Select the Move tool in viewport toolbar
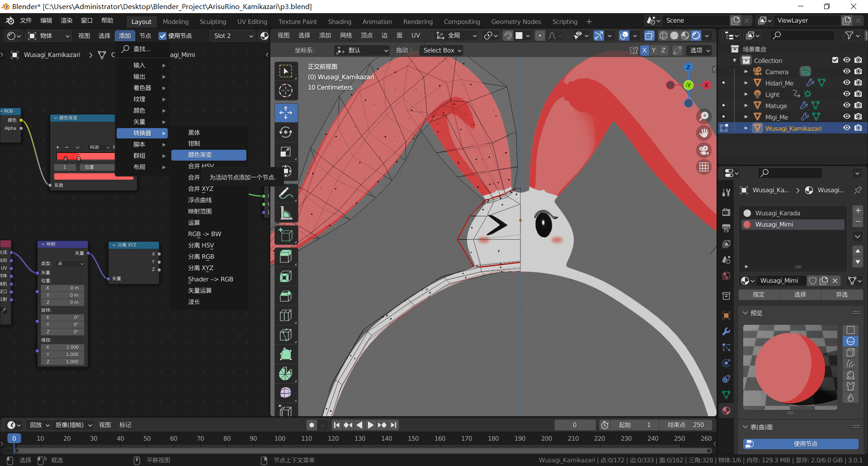The image size is (868, 466). (x=286, y=113)
